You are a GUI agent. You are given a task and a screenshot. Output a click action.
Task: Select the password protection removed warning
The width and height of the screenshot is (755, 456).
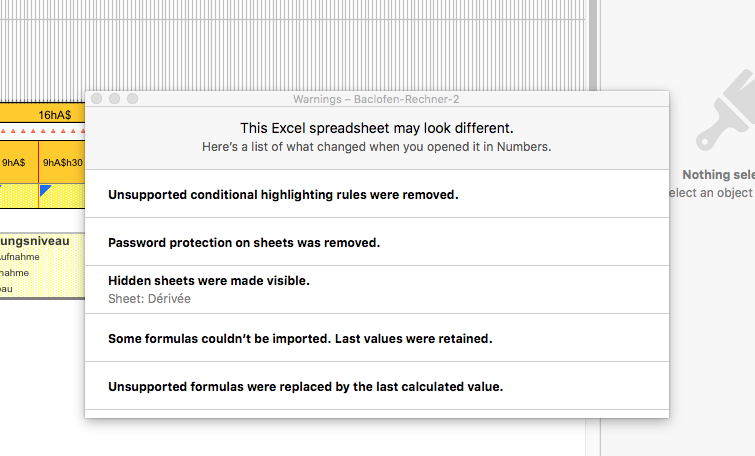coord(244,242)
